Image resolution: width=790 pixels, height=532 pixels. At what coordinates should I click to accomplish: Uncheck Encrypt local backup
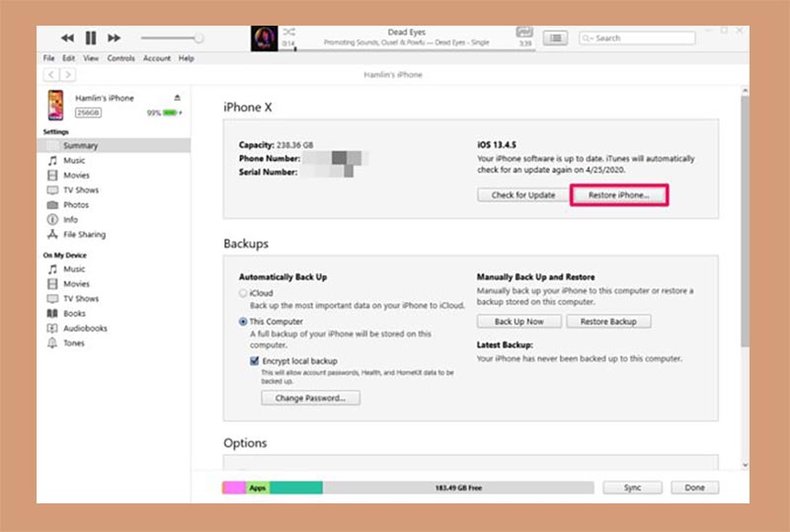(x=255, y=360)
